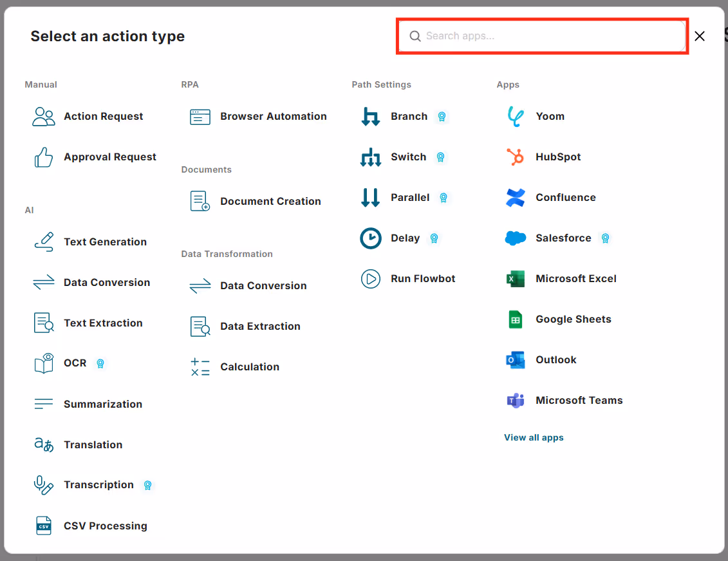Viewport: 728px width, 561px height.
Task: Choose the Approval Request label
Action: (x=109, y=157)
